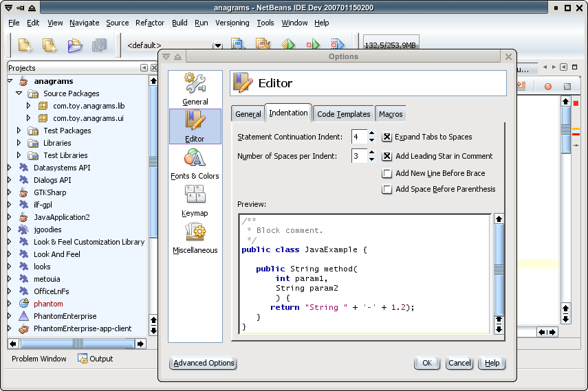Decrease Statement Continuation Indent value
Image resolution: width=588 pixels, height=391 pixels.
371,140
